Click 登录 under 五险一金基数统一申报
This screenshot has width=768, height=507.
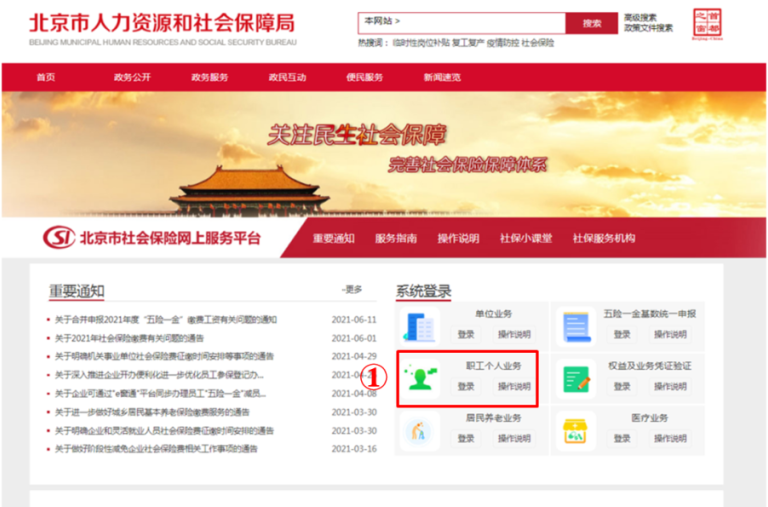[x=622, y=335]
